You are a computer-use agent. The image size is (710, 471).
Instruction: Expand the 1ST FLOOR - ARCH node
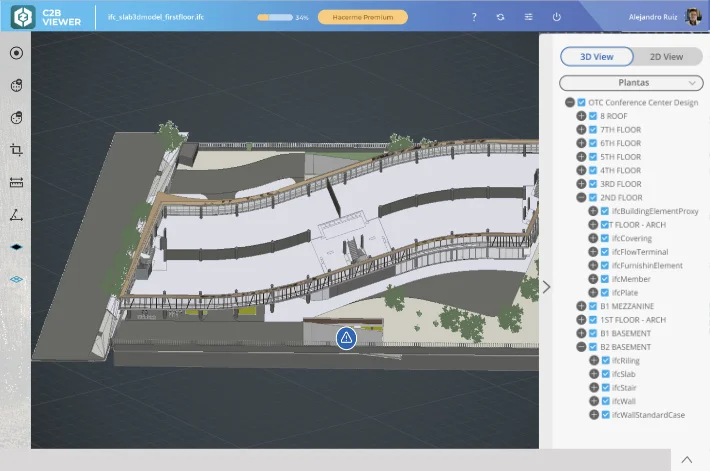581,320
